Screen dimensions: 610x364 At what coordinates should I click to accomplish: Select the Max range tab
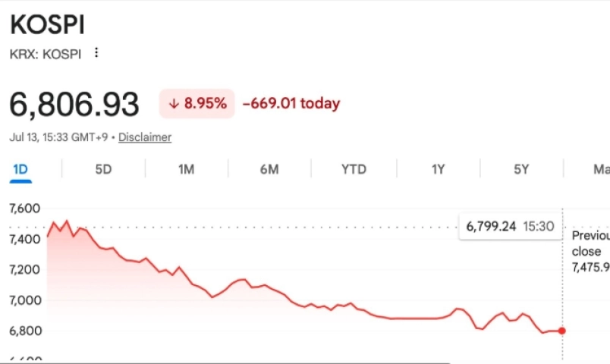click(x=602, y=170)
